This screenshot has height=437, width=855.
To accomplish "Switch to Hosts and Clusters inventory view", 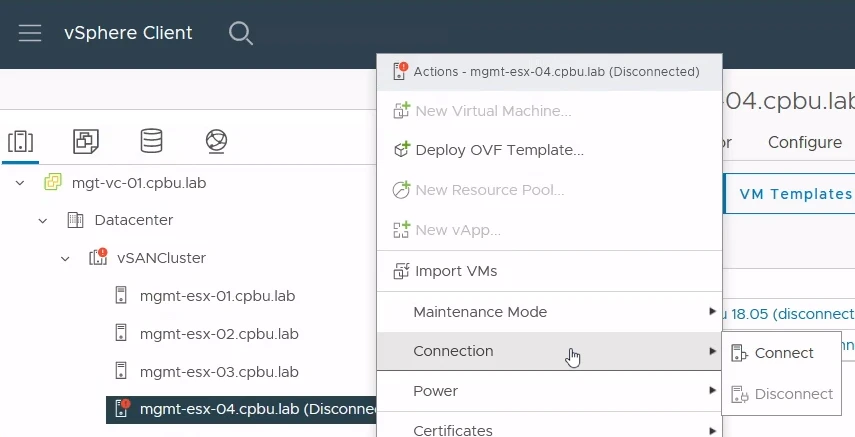I will click(x=21, y=142).
